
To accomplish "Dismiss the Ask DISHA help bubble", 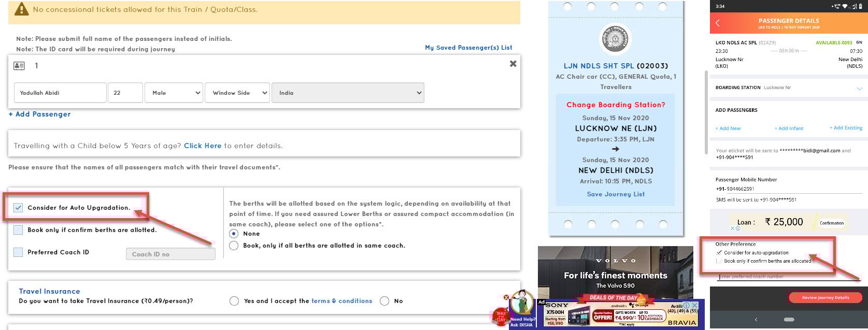I will pyautogui.click(x=506, y=297).
